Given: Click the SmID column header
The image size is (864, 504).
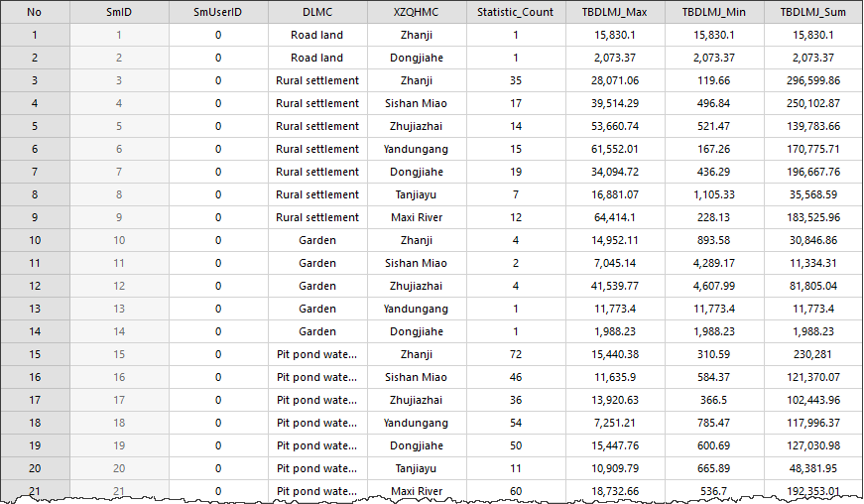Looking at the screenshot, I should 119,13.
